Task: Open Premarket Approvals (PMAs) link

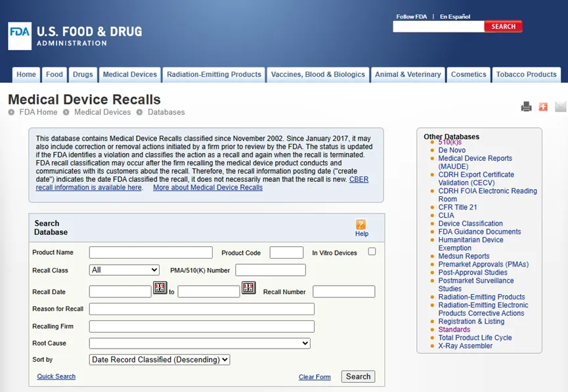Action: [x=483, y=264]
